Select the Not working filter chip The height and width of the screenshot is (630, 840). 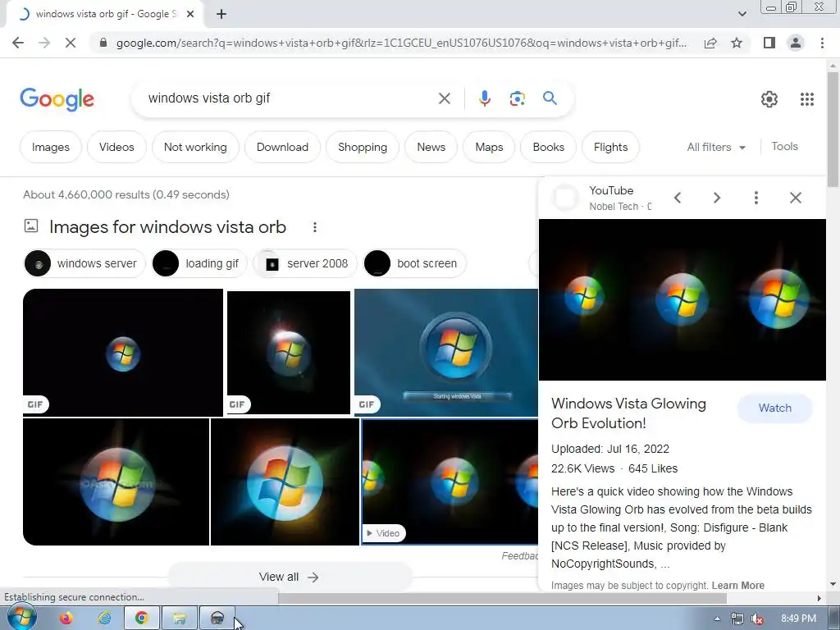pyautogui.click(x=195, y=147)
